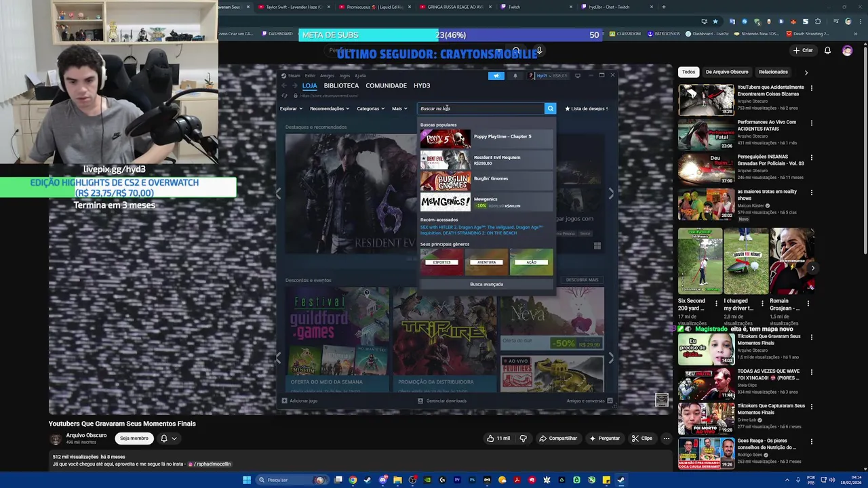Expand the Explorar dropdown in Steam
The width and height of the screenshot is (868, 488).
coord(292,108)
